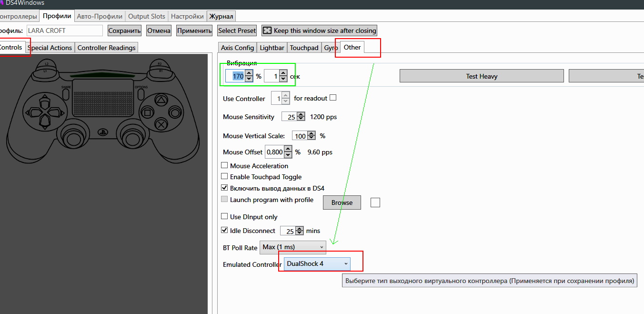Enable Mouse Acceleration checkbox
The width and height of the screenshot is (644, 314).
coord(224,165)
